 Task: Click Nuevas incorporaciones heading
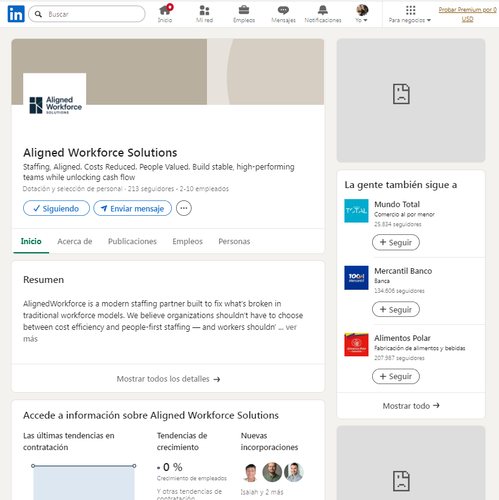269,441
